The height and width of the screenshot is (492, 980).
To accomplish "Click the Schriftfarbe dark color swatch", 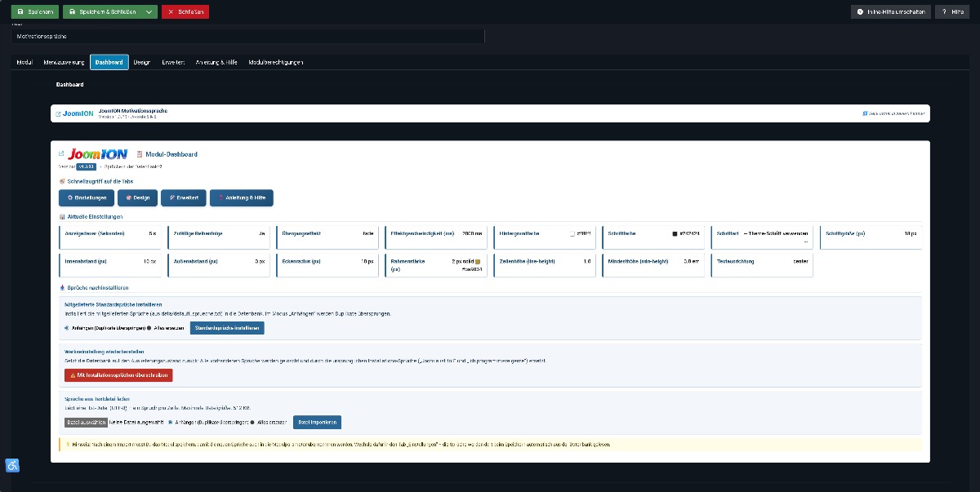I will 675,234.
